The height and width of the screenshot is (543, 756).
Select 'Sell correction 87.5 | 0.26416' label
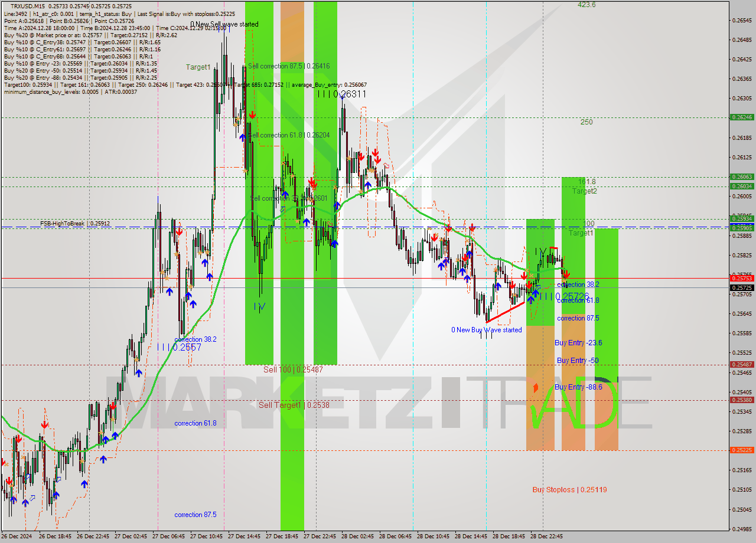pyautogui.click(x=288, y=66)
